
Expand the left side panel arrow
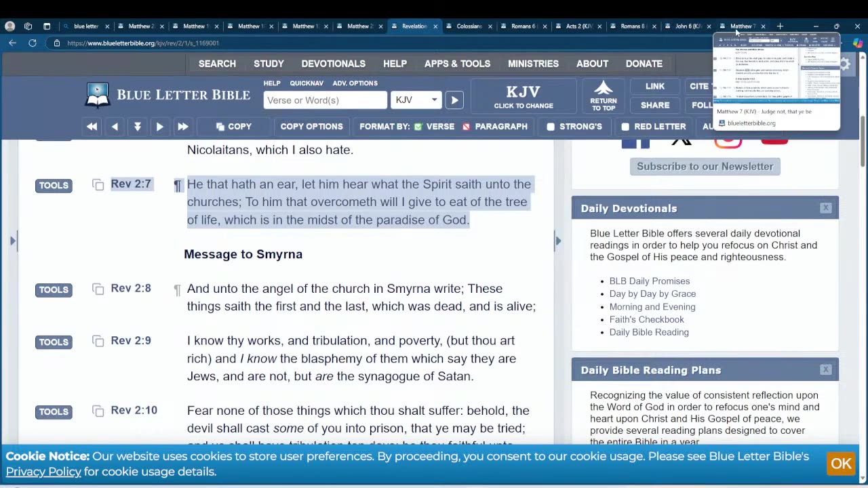coord(12,241)
